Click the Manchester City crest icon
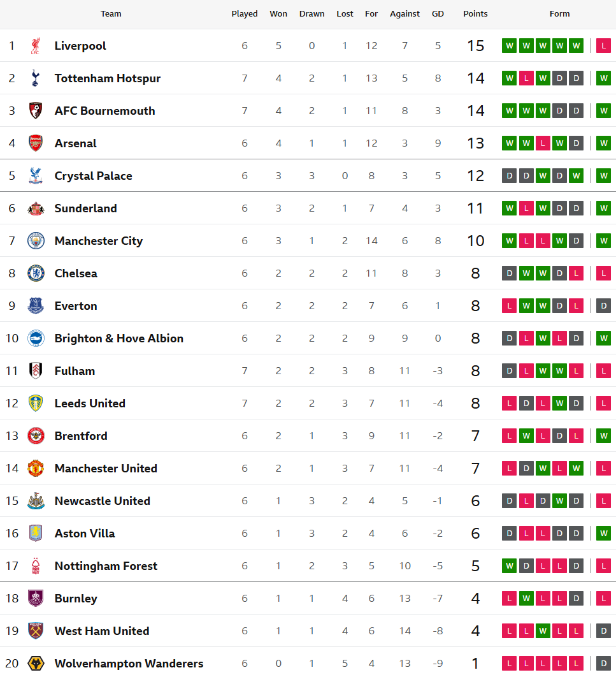 tap(36, 241)
